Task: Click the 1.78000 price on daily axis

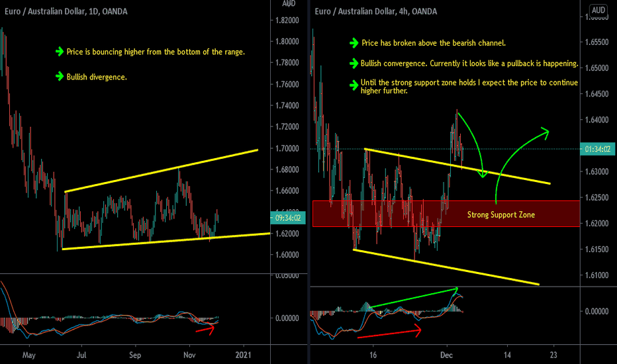Action: point(287,63)
